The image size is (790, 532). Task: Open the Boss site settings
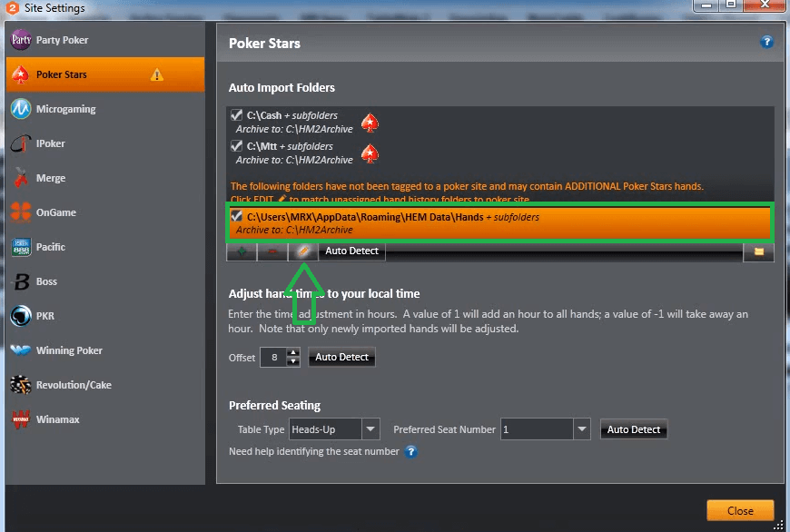pos(105,281)
